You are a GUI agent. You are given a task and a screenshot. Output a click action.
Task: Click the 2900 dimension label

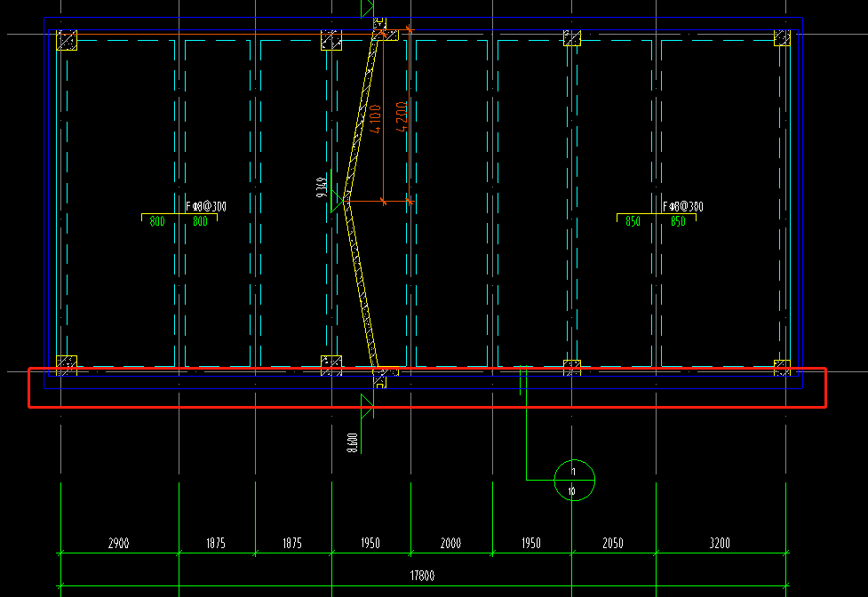(118, 544)
